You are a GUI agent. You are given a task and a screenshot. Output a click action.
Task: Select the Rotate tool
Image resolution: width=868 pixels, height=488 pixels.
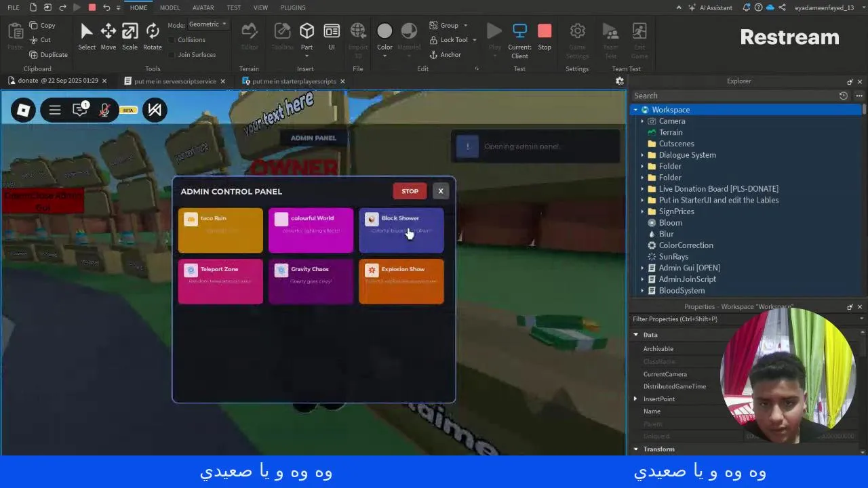(152, 36)
